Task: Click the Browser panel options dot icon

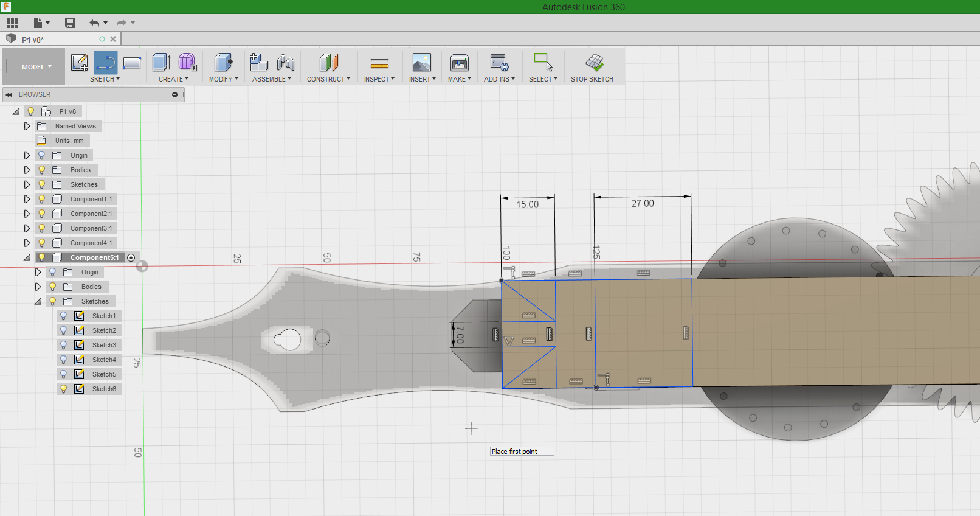Action: 174,94
